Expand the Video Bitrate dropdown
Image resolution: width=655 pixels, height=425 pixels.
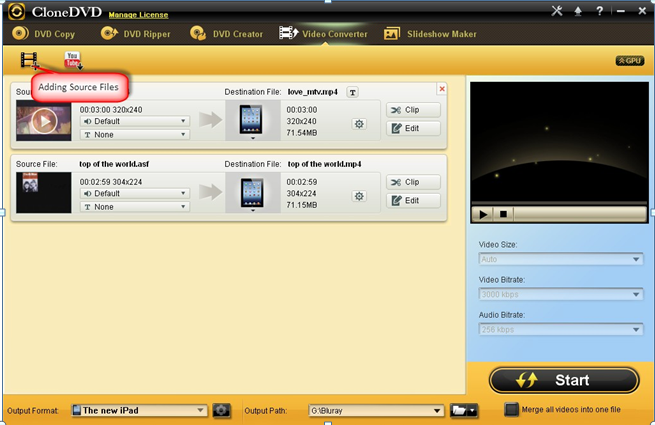(561, 294)
